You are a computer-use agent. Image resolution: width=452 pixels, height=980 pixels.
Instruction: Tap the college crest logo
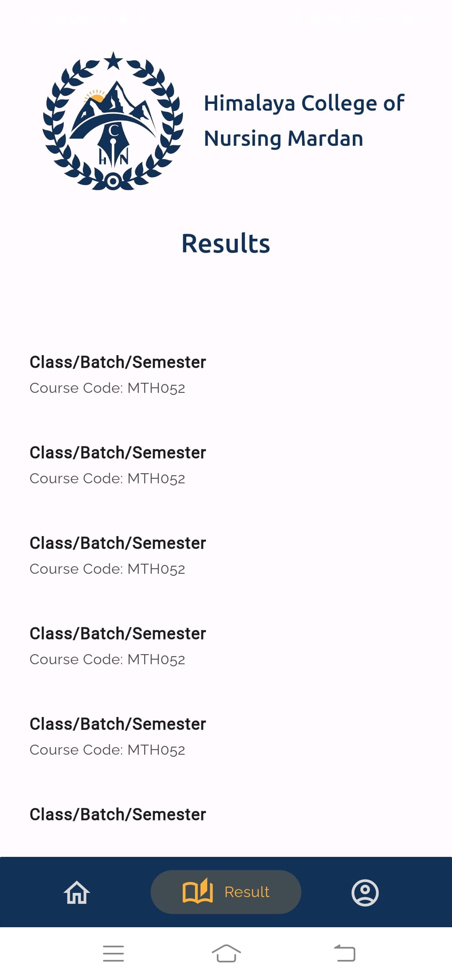113,121
